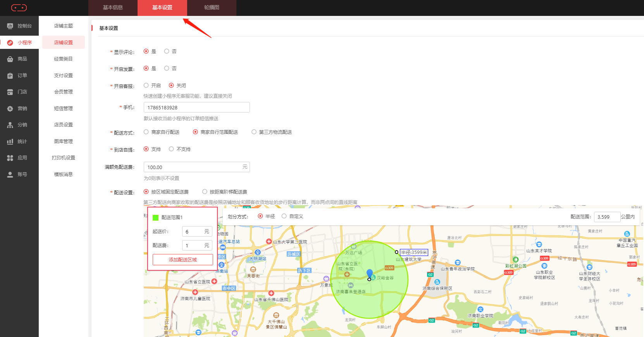Click the 手机 phone number input field
This screenshot has width=644, height=337.
point(196,107)
